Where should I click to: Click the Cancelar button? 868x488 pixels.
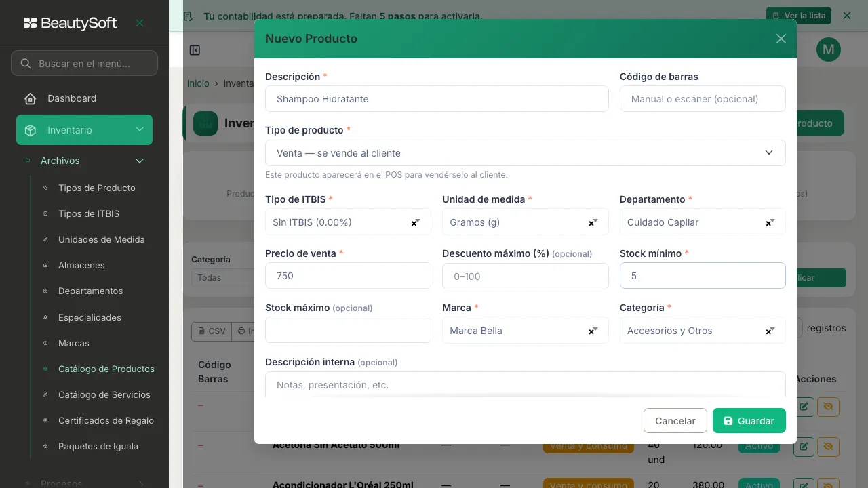[675, 421]
